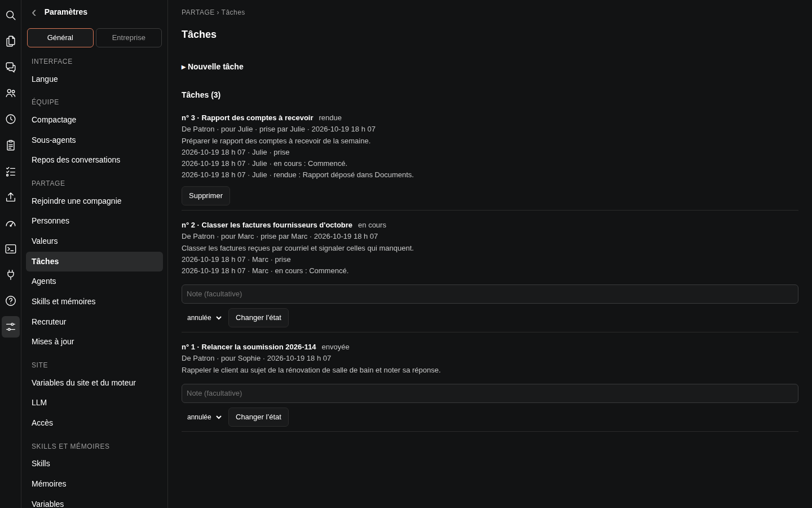Open the conversations chat bubbles icon
Screen dimensions: 812x508
coord(11,67)
